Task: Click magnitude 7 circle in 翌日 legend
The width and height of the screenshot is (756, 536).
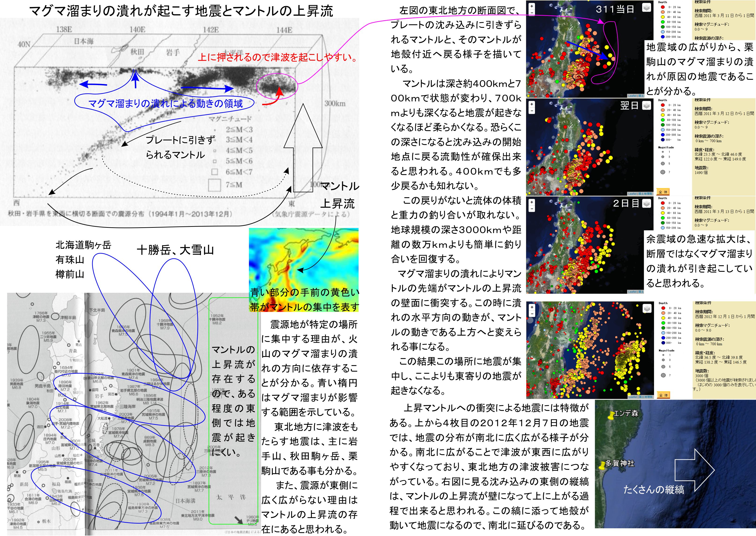Action: (663, 172)
